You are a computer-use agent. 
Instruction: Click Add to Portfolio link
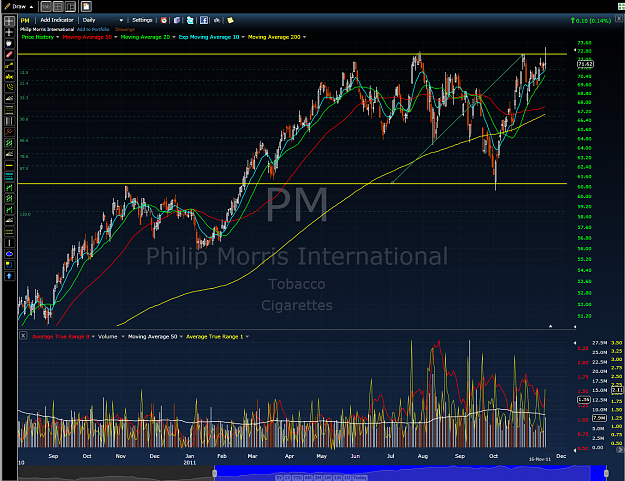[x=93, y=29]
